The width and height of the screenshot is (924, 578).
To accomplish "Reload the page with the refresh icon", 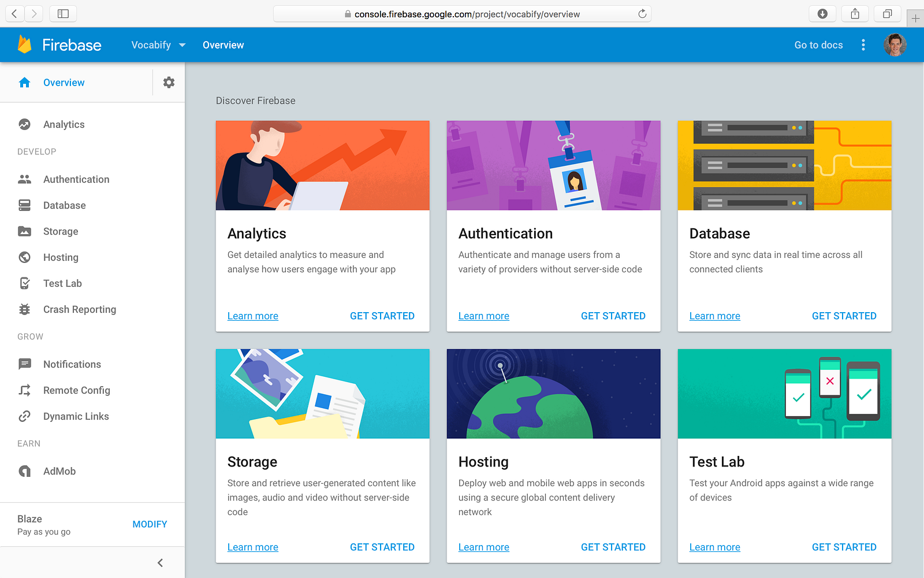I will (x=642, y=14).
